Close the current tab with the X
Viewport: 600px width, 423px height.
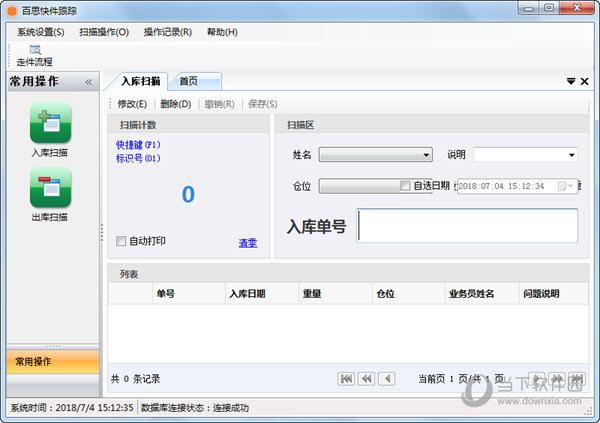(x=584, y=81)
